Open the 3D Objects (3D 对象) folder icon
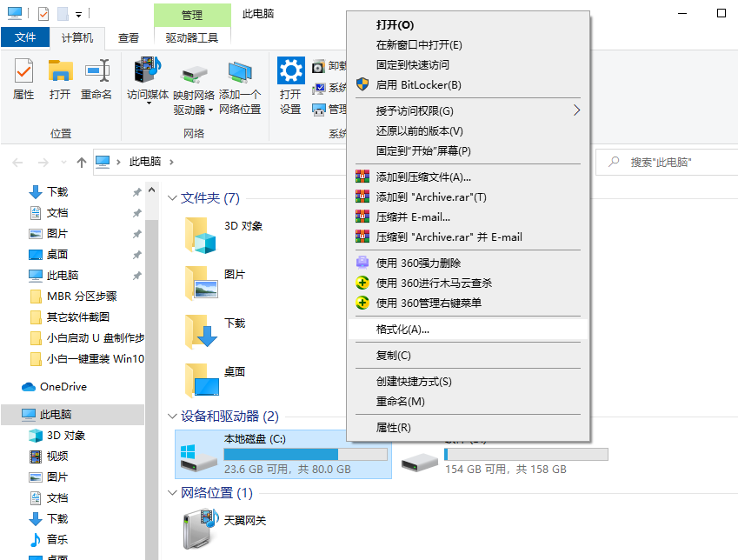Screen dimensions: 738x560 tap(201, 233)
